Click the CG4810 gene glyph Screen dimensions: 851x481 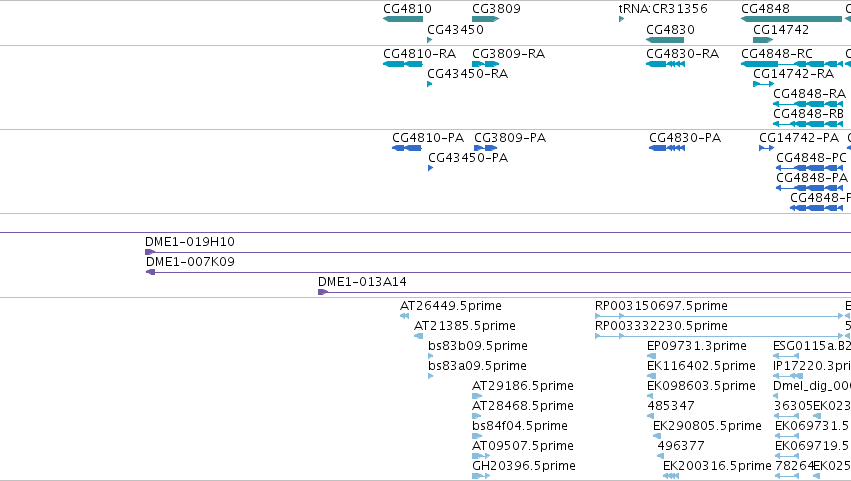(x=403, y=19)
